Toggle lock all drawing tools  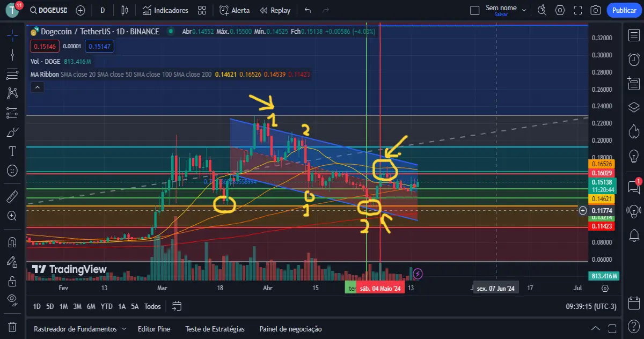pyautogui.click(x=12, y=281)
